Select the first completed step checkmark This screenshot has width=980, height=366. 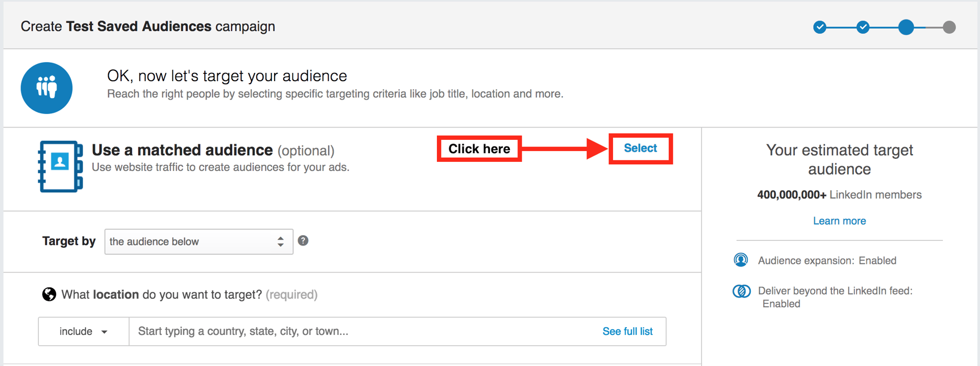coord(820,28)
